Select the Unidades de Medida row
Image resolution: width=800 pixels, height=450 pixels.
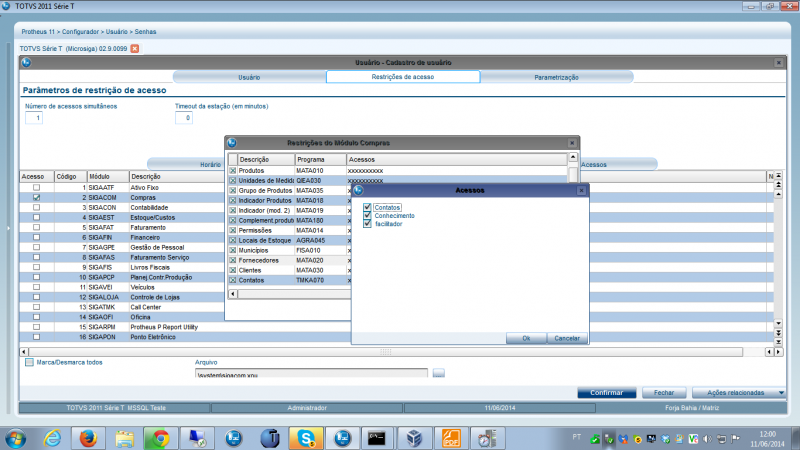click(x=397, y=181)
